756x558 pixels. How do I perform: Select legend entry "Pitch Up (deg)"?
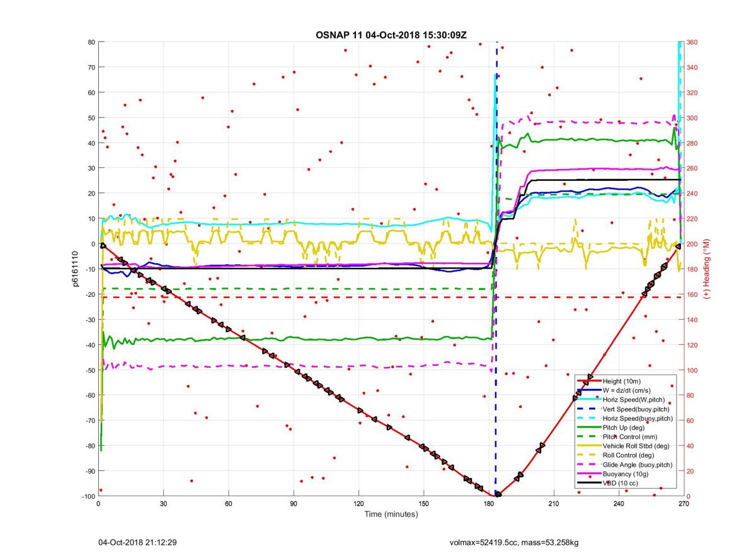click(624, 427)
